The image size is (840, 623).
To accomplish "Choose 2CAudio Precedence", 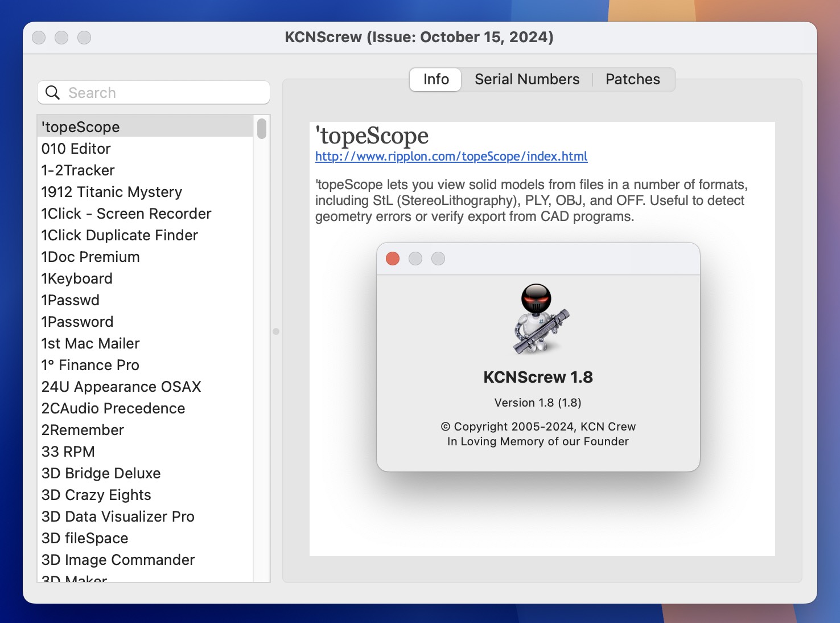I will [x=145, y=408].
